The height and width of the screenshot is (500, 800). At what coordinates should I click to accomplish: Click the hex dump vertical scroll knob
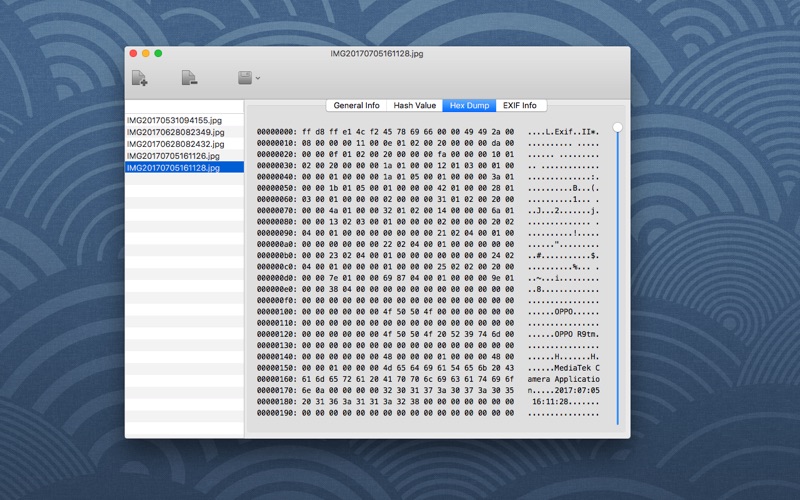(x=617, y=127)
